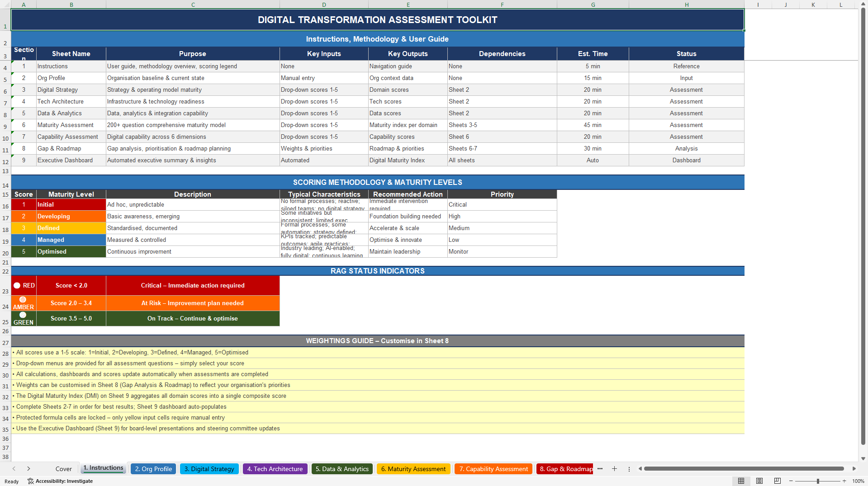Viewport: 868px width, 486px height.
Task: Select the title cell Digital Transformation Assessment Toolkit
Action: [x=377, y=20]
